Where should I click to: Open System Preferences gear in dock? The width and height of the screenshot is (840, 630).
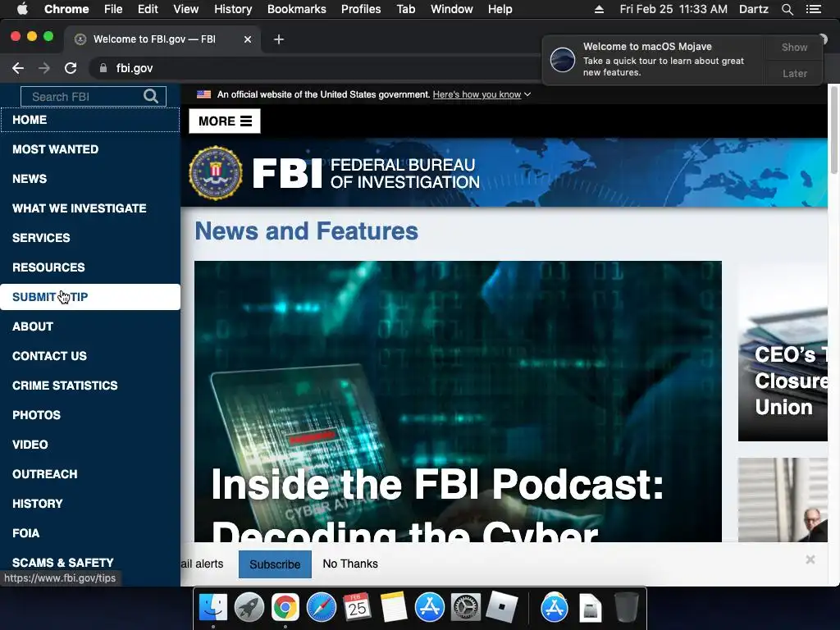[466, 608]
